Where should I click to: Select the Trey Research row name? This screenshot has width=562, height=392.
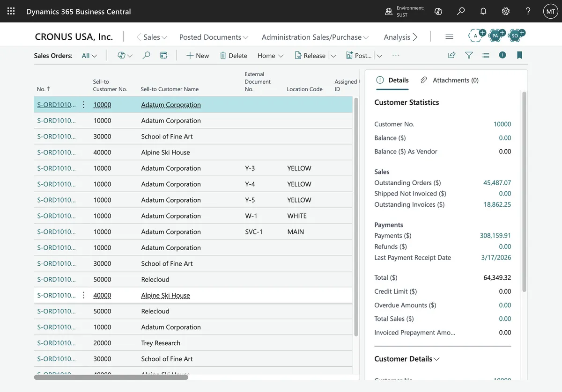tap(161, 343)
